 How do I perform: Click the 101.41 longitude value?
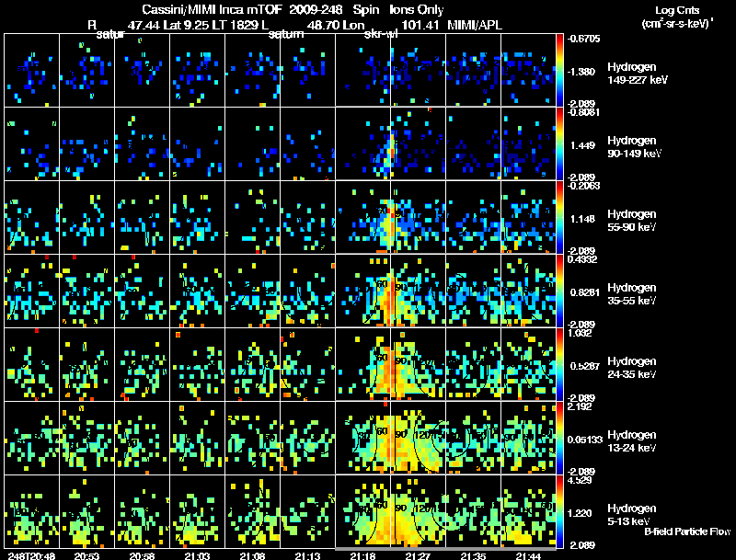point(421,25)
